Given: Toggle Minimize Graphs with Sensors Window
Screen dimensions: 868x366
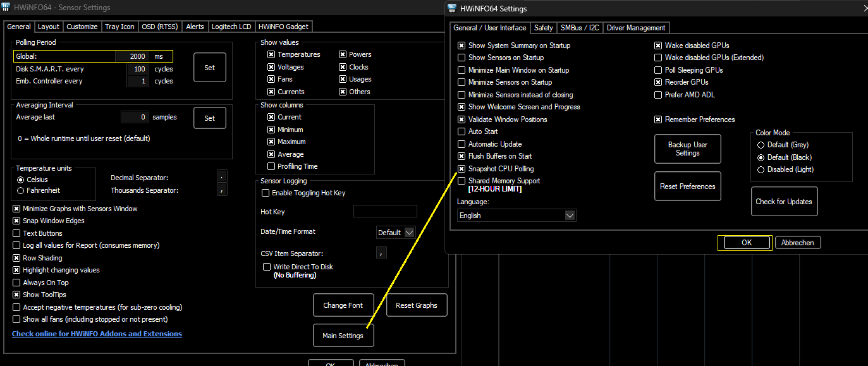Looking at the screenshot, I should pyautogui.click(x=16, y=209).
